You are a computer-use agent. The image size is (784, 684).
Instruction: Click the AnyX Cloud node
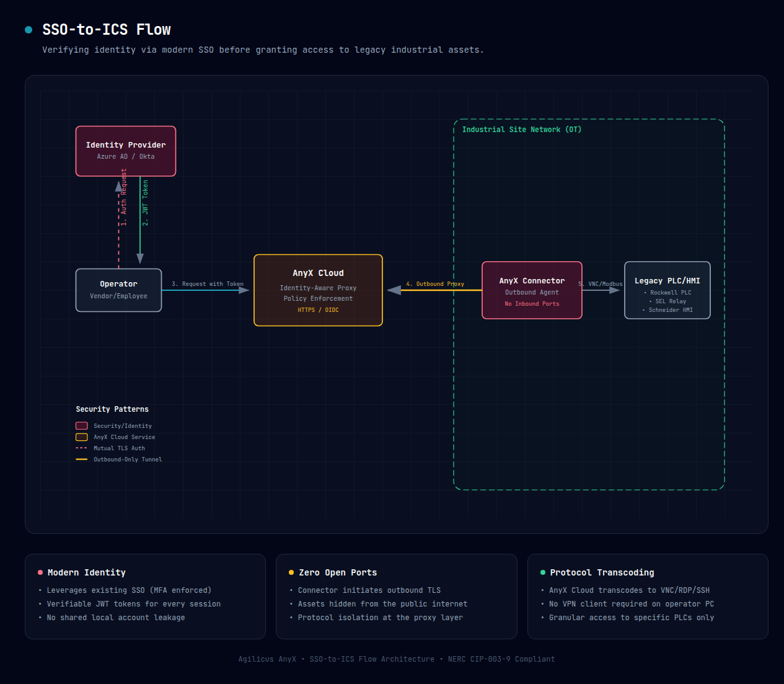318,290
